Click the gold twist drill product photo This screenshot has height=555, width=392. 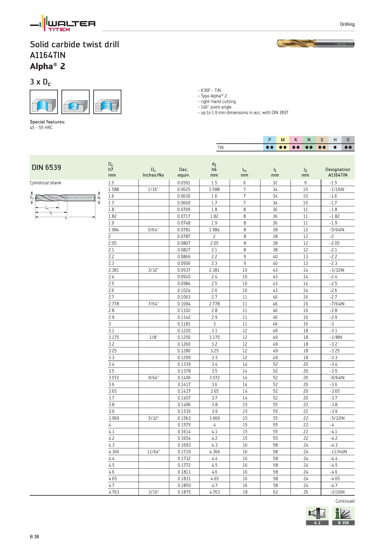coord(315,44)
